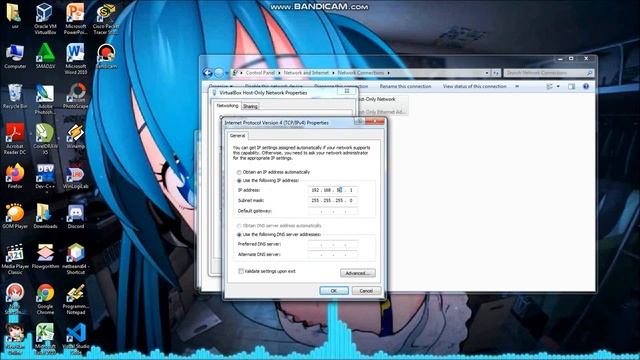Open the Oracle VM VirtualBox desktop shortcut

pyautogui.click(x=45, y=18)
